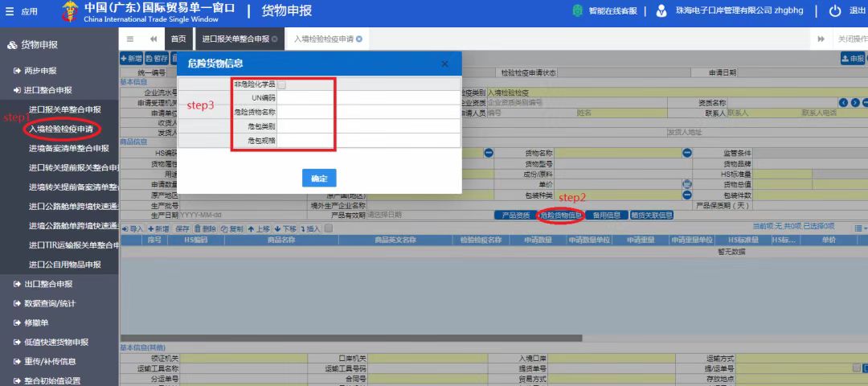868x386 pixels.
Task: Tick the 非危险化学品 checkbox in the dialog
Action: coord(282,84)
